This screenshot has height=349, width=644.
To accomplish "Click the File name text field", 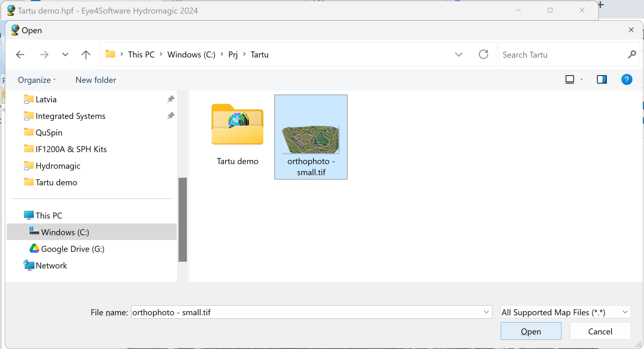I will 306,312.
